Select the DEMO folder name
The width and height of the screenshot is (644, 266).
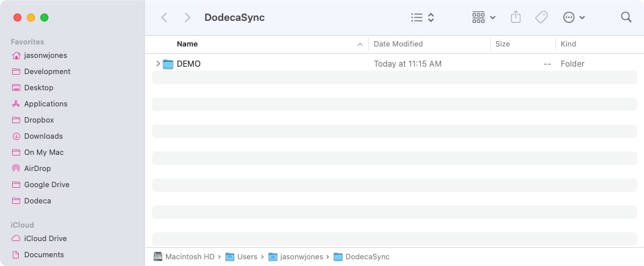(x=188, y=64)
